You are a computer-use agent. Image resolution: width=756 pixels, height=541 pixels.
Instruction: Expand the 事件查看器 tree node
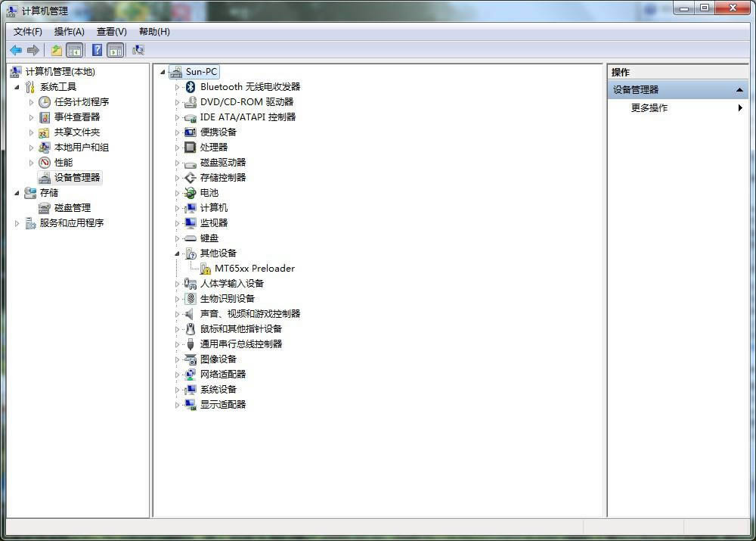pyautogui.click(x=32, y=117)
